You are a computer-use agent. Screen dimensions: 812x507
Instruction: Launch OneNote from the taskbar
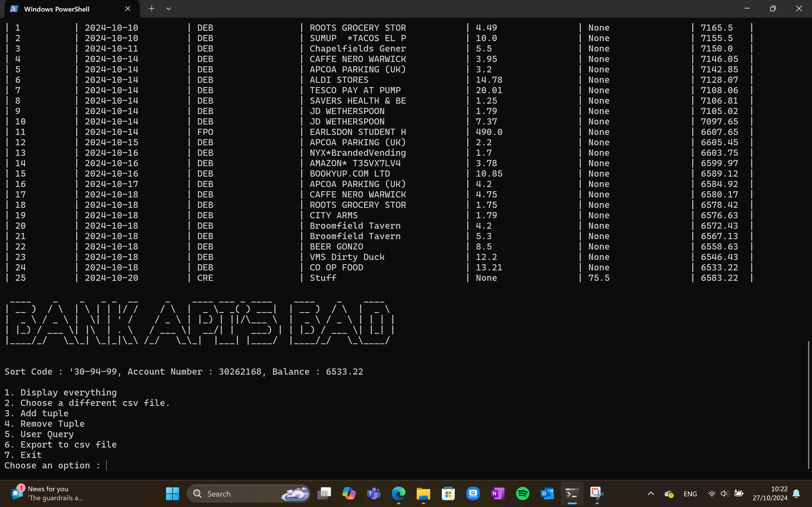pyautogui.click(x=498, y=493)
